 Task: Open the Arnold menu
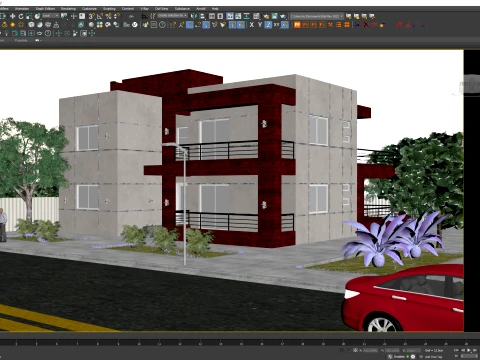point(201,8)
